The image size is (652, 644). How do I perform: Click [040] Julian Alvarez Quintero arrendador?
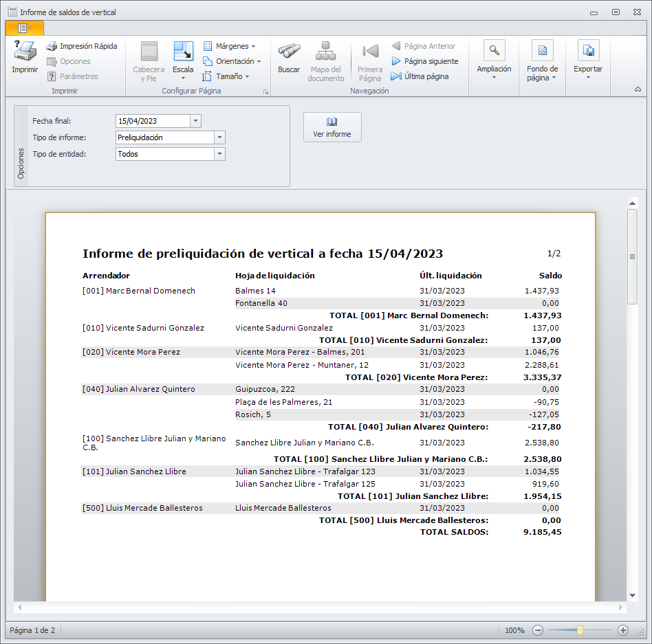(x=139, y=389)
